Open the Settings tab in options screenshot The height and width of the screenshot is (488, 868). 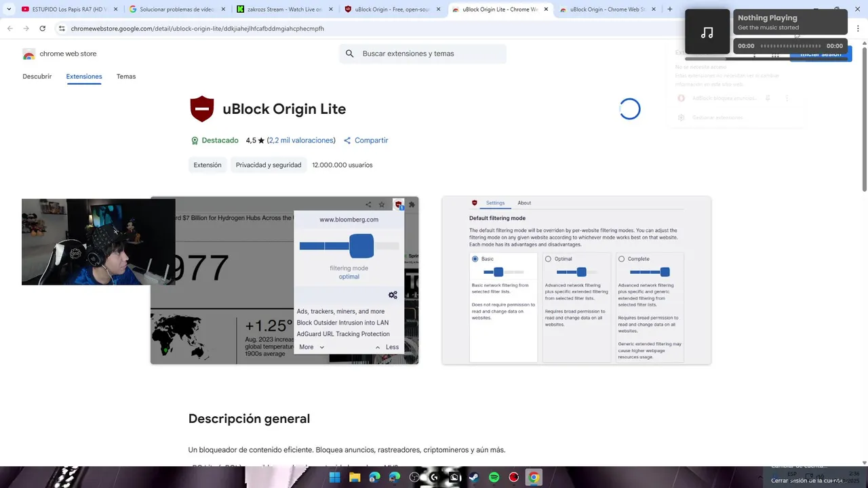click(x=495, y=203)
